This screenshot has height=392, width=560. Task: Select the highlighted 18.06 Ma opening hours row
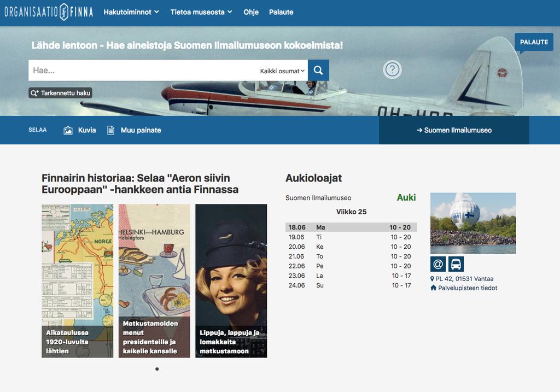(351, 227)
